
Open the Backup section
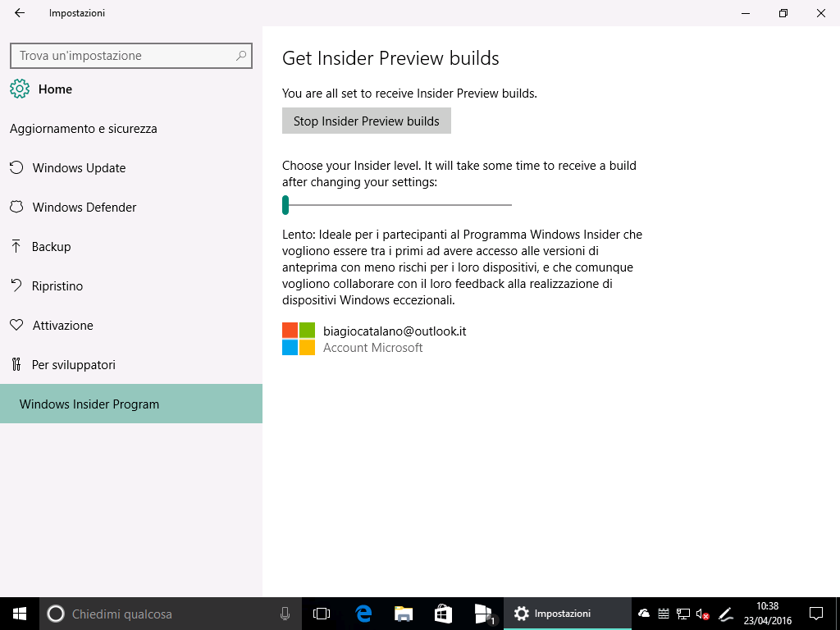(x=131, y=246)
